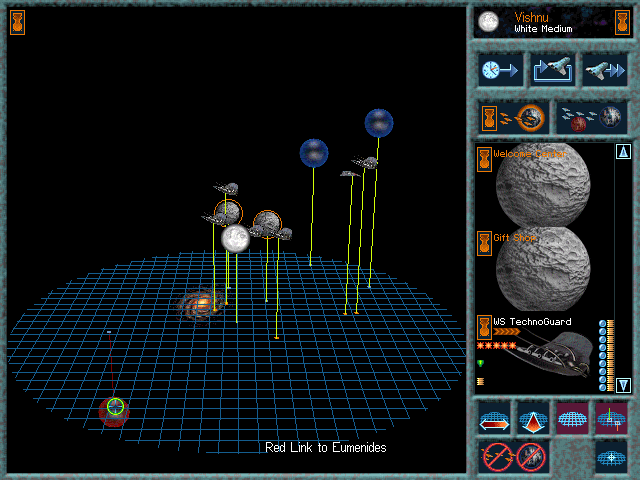Screen dimensions: 640x480
Task: Toggle hide ships crossed-out button
Action: (497, 457)
